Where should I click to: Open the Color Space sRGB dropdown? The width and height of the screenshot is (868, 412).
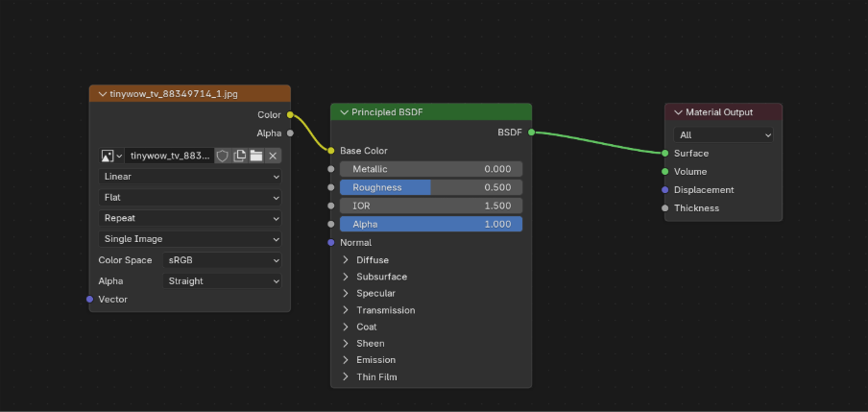[x=223, y=260]
